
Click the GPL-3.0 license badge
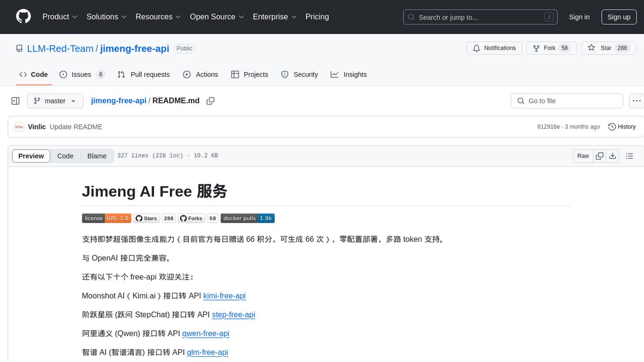pos(107,218)
